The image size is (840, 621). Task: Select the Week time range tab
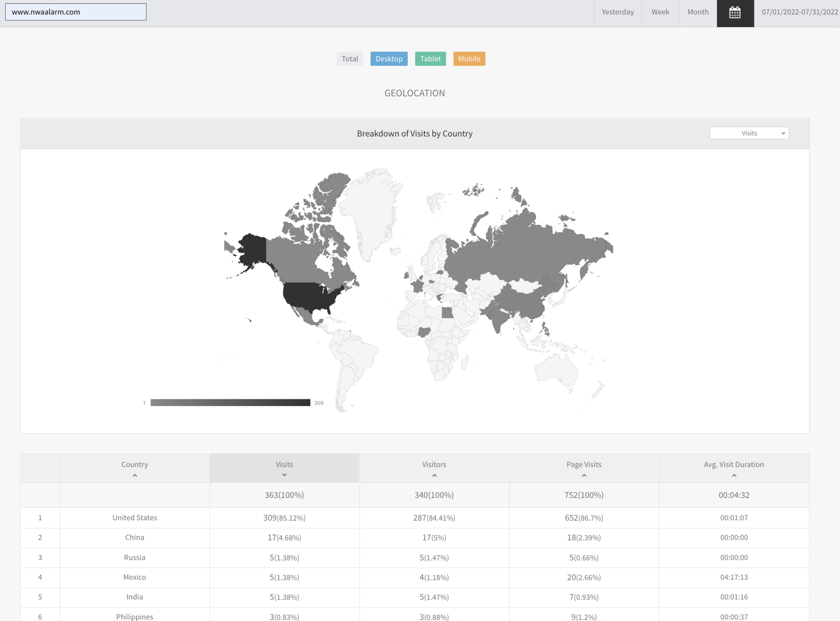(660, 13)
